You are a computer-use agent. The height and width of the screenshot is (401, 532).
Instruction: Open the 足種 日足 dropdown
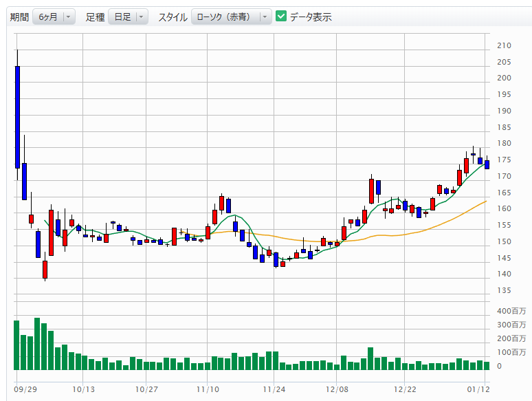coord(129,17)
